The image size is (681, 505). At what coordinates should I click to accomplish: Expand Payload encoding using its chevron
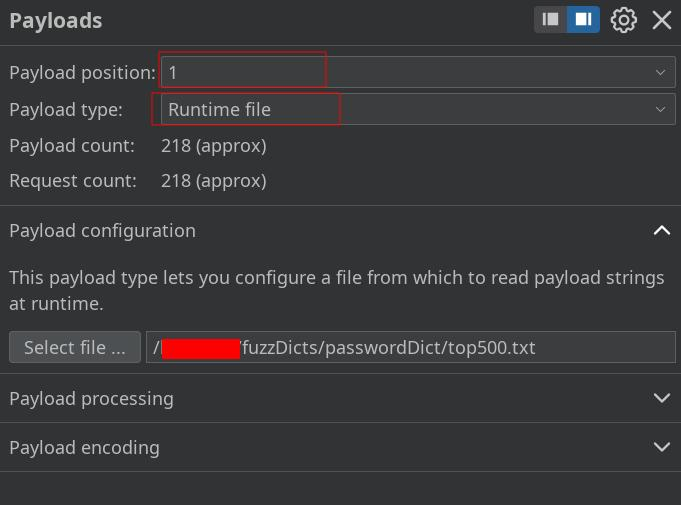(661, 447)
